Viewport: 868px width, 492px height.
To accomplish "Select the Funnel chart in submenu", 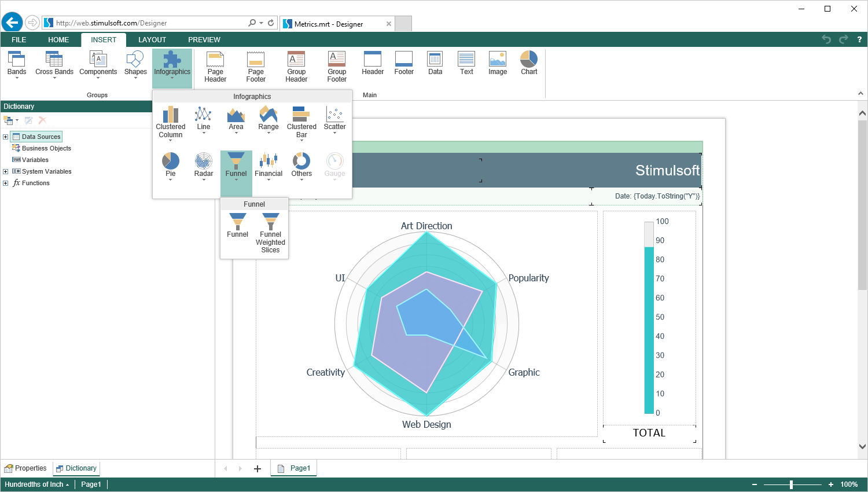I will coord(237,226).
